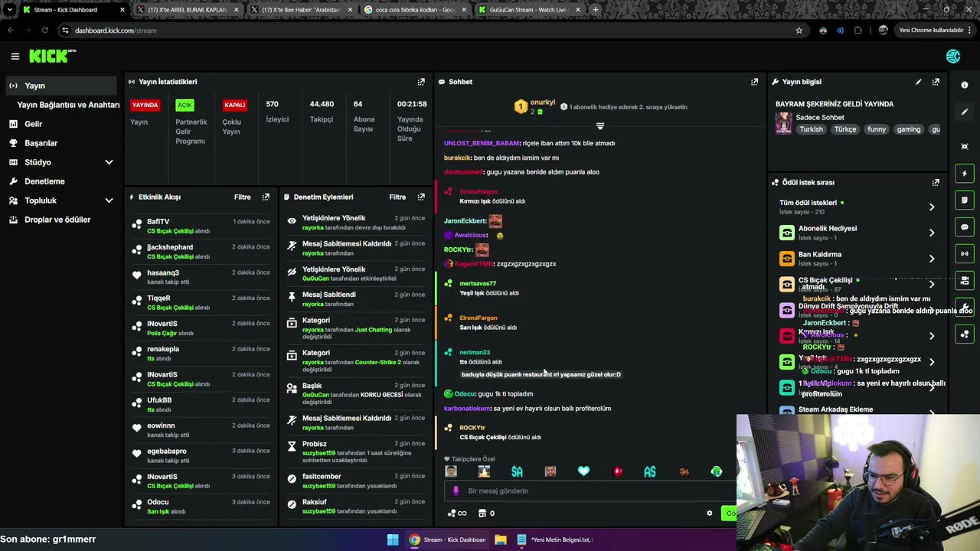The image size is (980, 551).
Task: Switch to GuGuCan Stream browser tab
Action: (529, 10)
